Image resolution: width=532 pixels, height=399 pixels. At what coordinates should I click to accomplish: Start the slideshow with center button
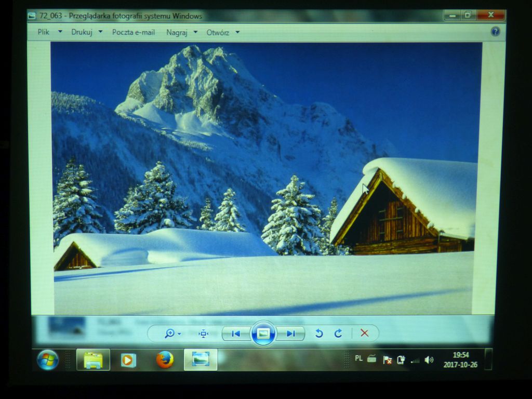point(263,334)
